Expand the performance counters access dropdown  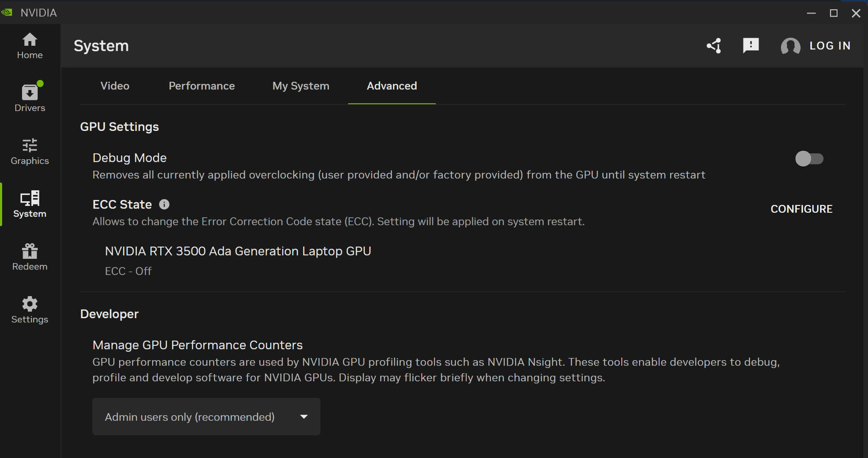(206, 416)
